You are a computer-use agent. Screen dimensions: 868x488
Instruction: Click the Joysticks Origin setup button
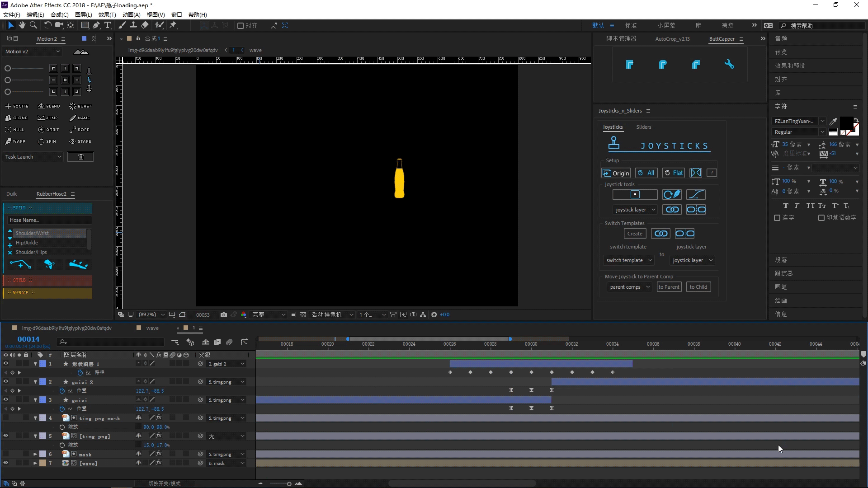tap(616, 173)
